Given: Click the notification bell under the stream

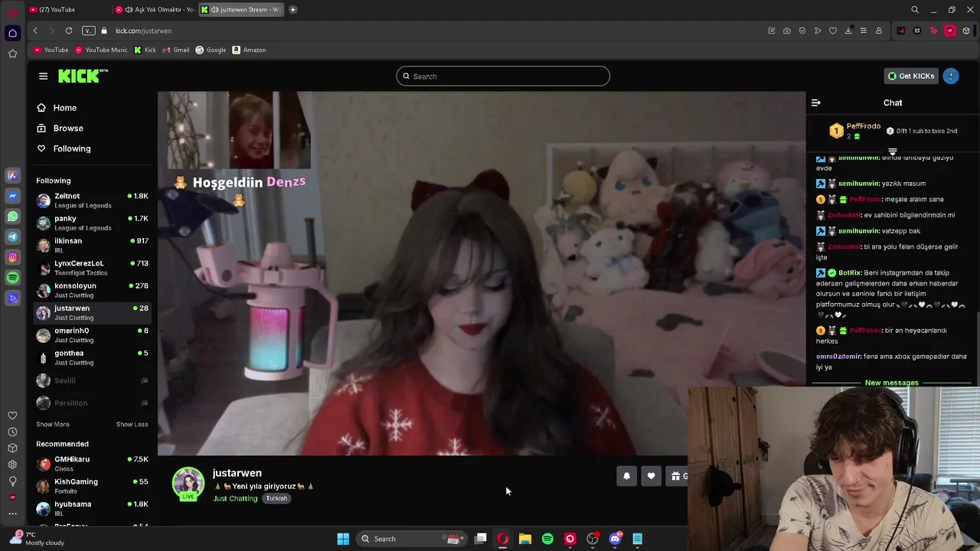Looking at the screenshot, I should 626,476.
